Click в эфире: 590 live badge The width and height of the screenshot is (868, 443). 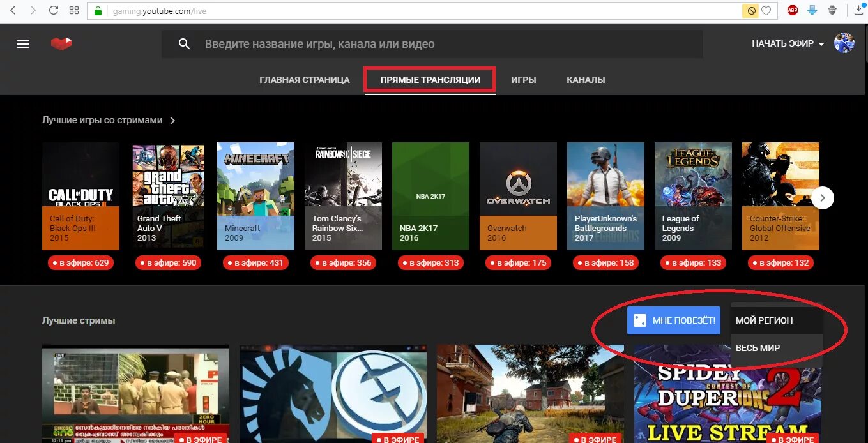pyautogui.click(x=168, y=262)
